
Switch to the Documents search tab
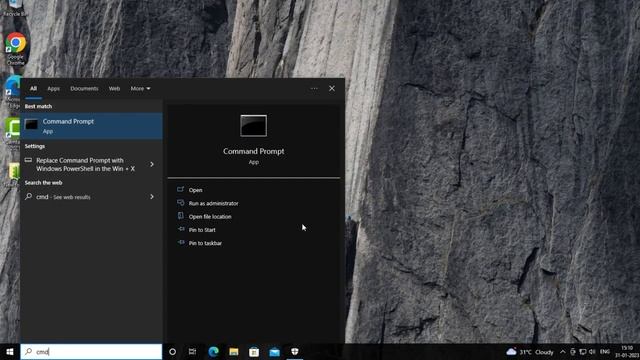[x=84, y=89]
